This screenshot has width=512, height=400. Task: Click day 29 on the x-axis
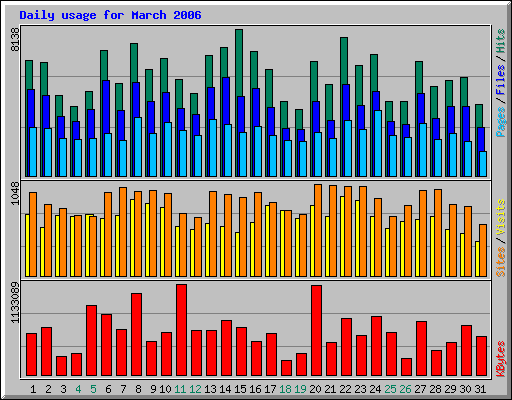pyautogui.click(x=450, y=389)
